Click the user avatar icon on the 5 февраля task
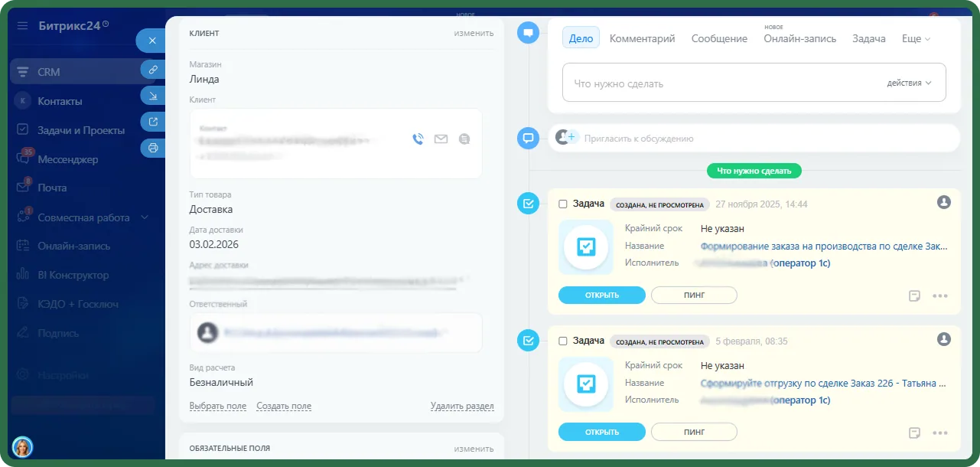980x467 pixels. (944, 338)
